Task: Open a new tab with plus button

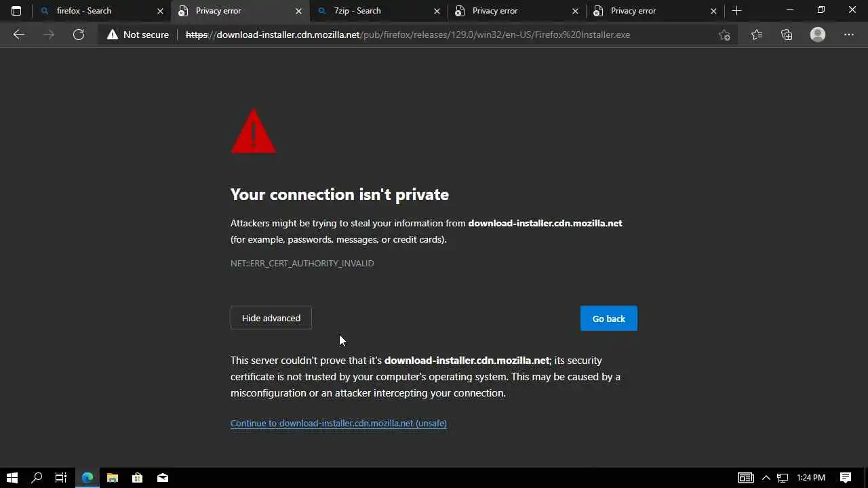Action: tap(737, 11)
